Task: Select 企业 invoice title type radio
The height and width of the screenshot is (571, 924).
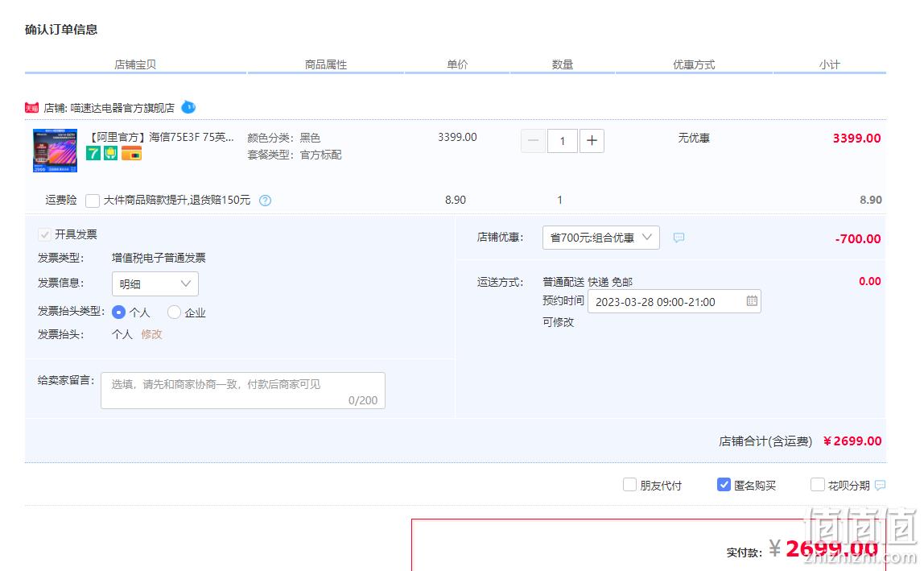Action: coord(174,312)
